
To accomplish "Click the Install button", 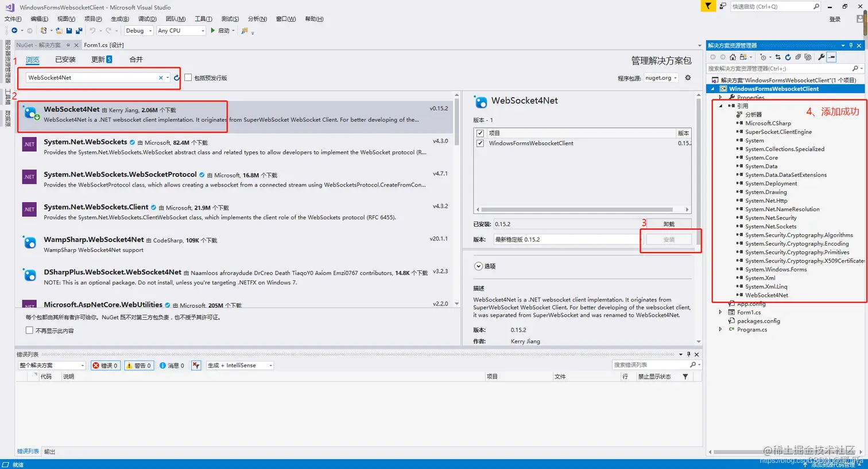I will (669, 239).
